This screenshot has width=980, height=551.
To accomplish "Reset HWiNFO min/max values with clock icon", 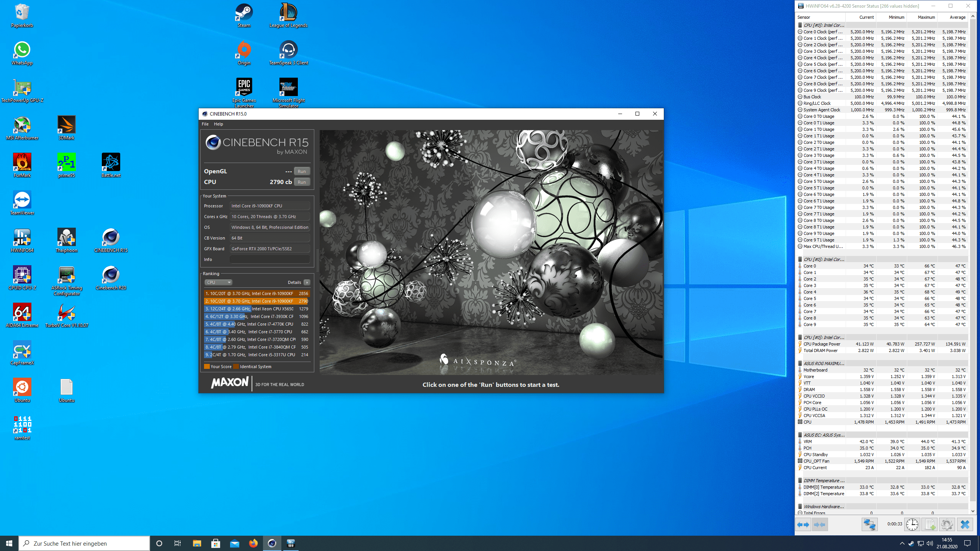I will click(x=912, y=525).
